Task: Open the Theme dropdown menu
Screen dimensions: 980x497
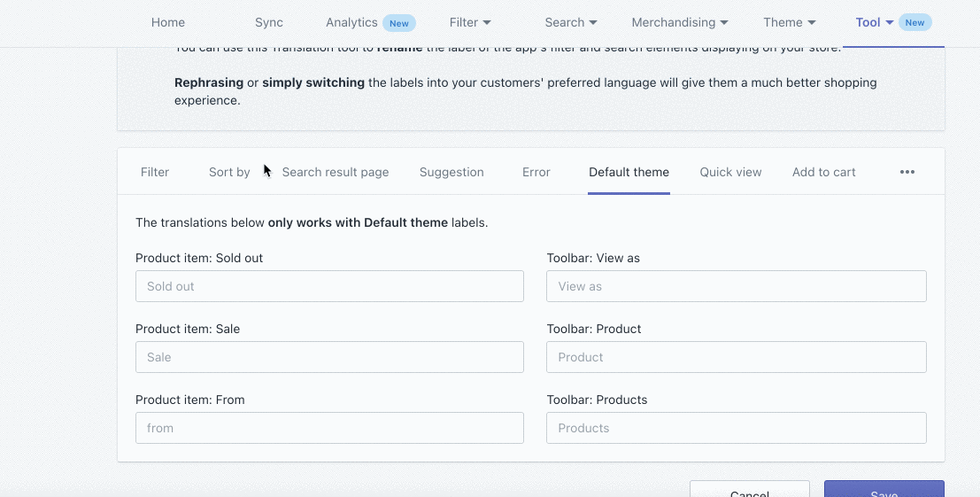Action: (789, 22)
